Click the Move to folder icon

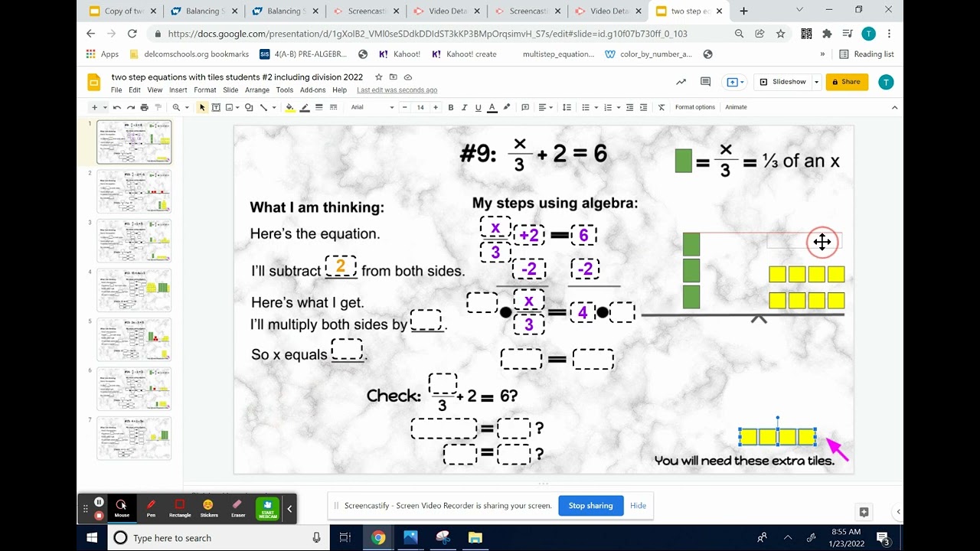[x=394, y=77]
